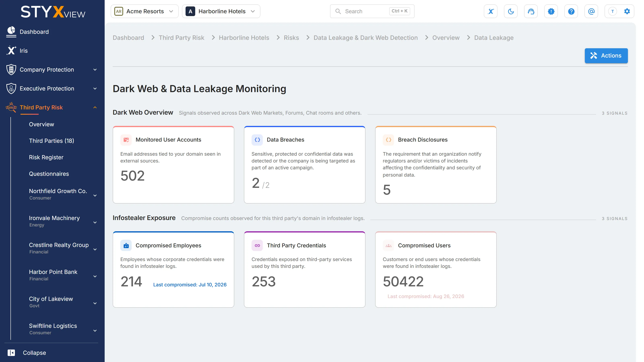Open settings gear icon
The image size is (644, 362).
627,11
